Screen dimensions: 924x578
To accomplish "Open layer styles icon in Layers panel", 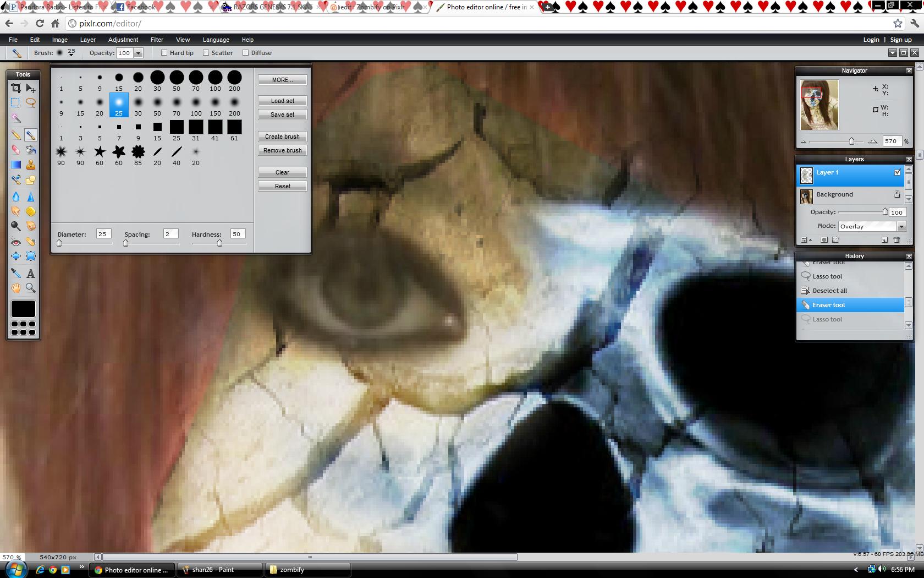I will [836, 240].
